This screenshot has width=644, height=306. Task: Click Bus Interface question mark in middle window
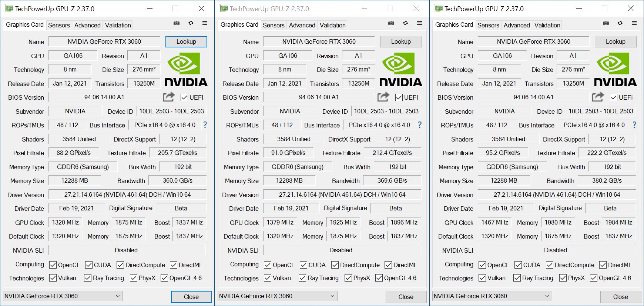[420, 125]
